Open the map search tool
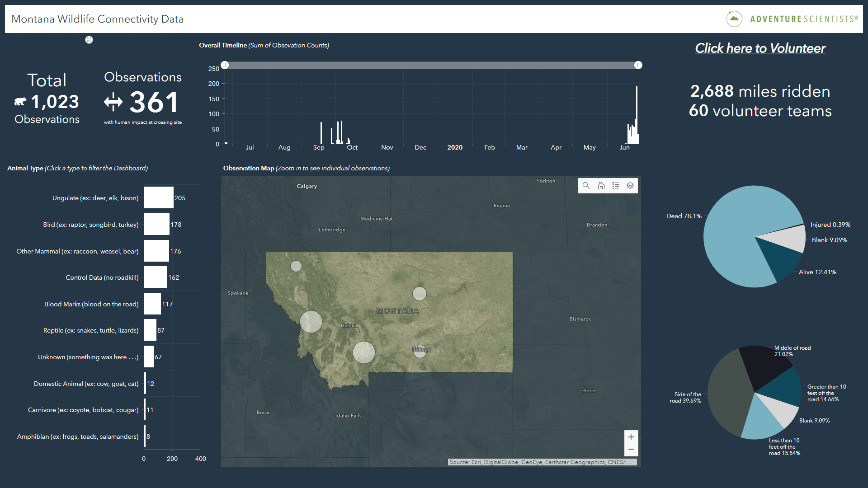868x488 pixels. [x=586, y=186]
